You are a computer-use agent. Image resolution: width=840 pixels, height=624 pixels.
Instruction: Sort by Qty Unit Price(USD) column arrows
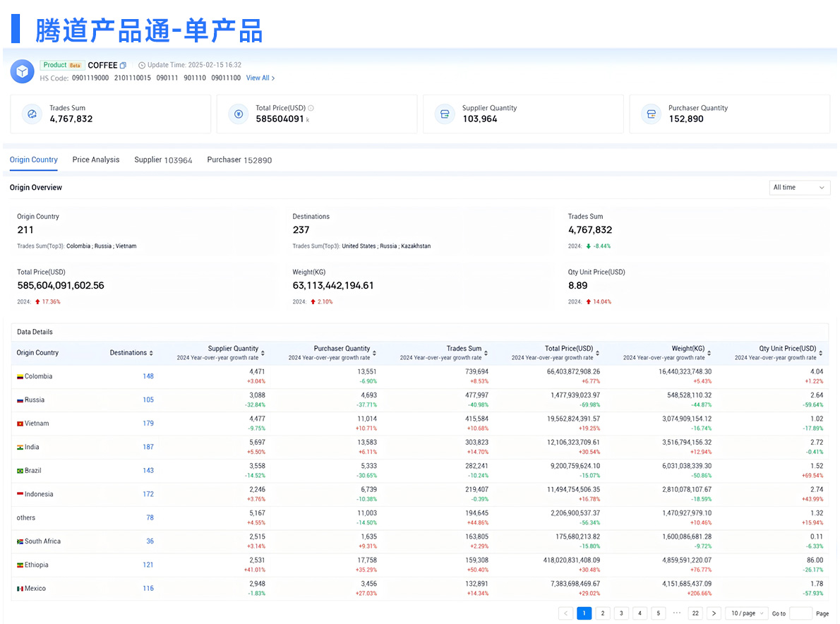tap(821, 353)
